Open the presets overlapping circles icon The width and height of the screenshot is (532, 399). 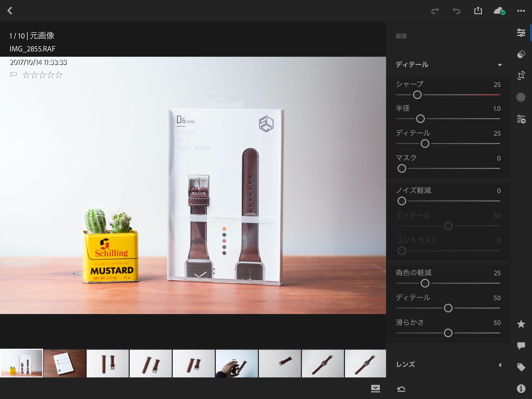tap(521, 54)
